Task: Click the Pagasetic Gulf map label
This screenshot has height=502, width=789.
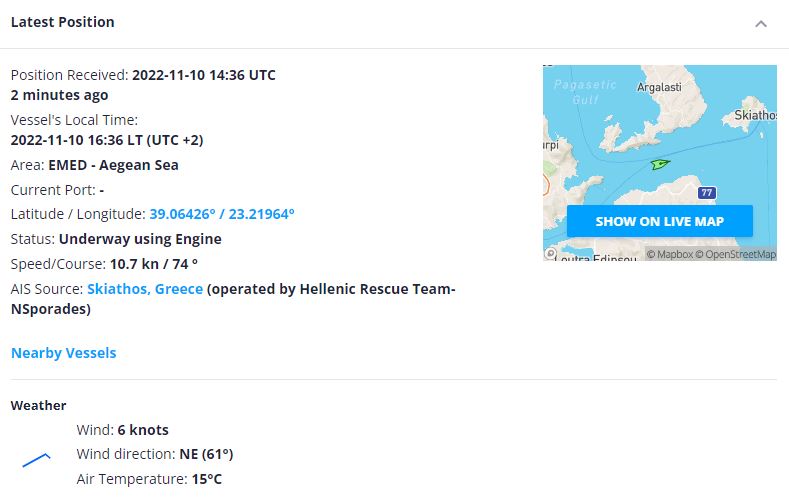Action: (585, 92)
